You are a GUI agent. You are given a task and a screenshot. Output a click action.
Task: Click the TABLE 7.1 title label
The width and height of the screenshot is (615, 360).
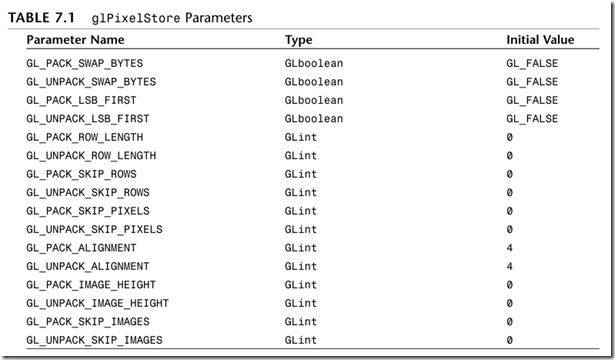(x=42, y=18)
